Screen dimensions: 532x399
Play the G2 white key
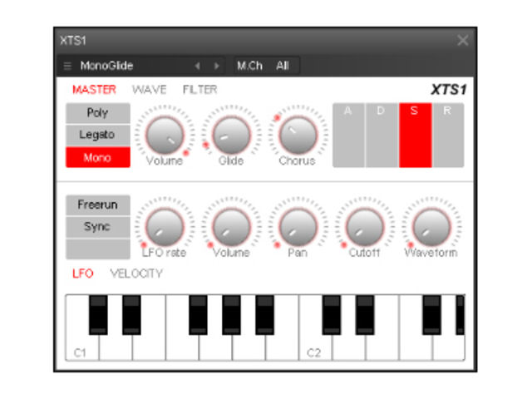(x=449, y=347)
